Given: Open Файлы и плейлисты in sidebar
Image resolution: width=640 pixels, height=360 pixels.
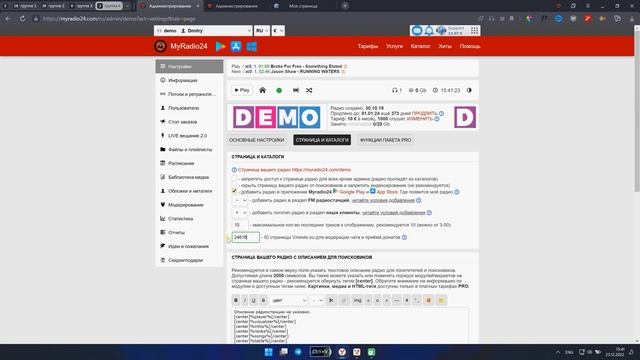Looking at the screenshot, I should [189, 149].
